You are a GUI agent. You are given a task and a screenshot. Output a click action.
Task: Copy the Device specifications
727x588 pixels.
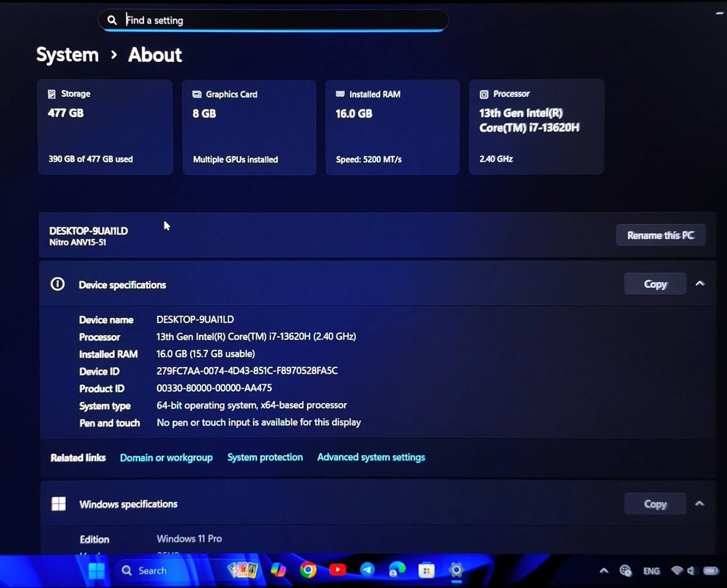pyautogui.click(x=655, y=284)
